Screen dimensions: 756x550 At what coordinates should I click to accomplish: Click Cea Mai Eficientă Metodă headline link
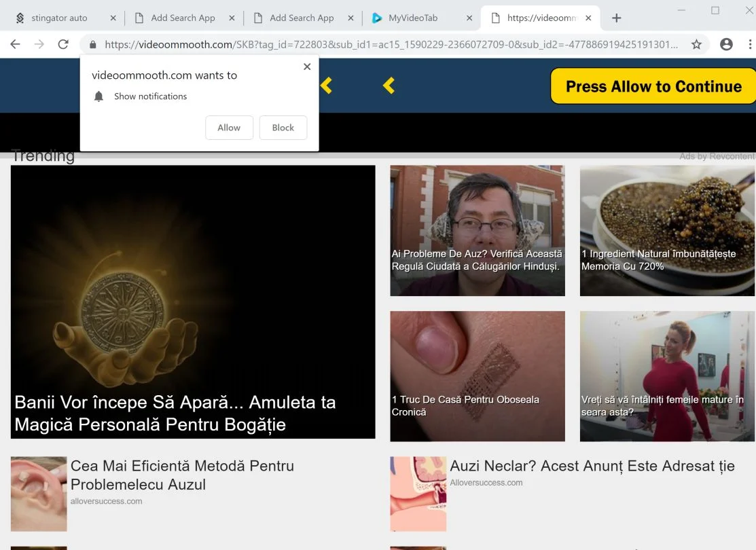tap(182, 475)
